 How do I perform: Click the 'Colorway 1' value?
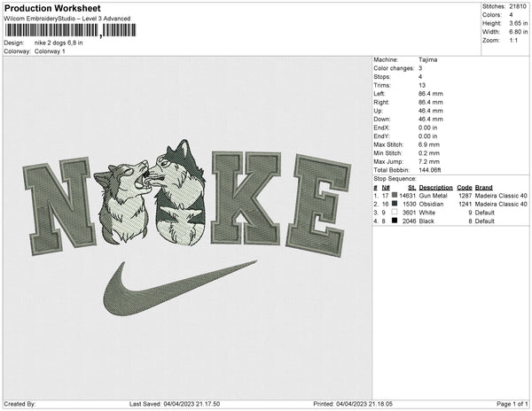click(x=50, y=51)
